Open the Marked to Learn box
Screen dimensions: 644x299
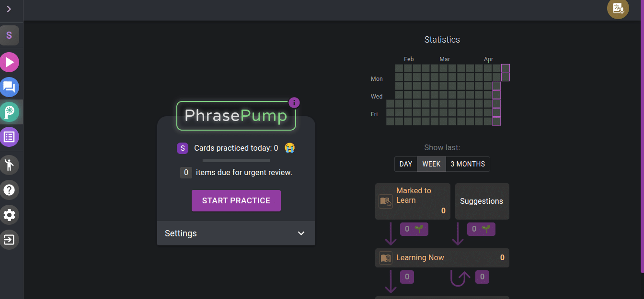coord(413,201)
